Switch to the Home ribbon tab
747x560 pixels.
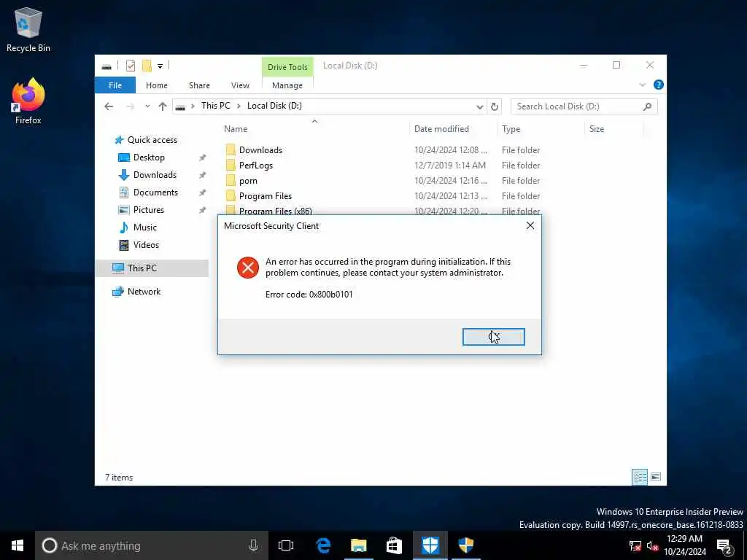coord(157,85)
